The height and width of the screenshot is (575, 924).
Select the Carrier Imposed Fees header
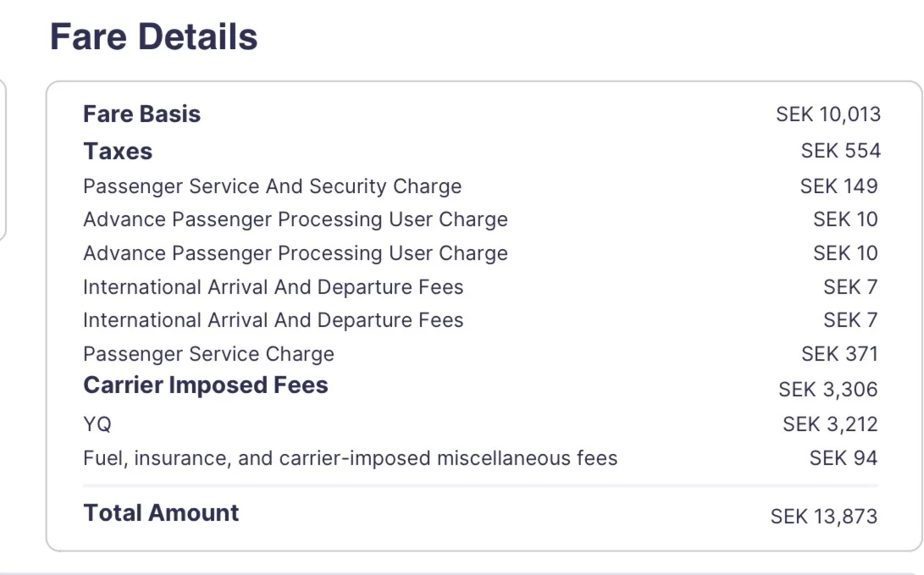[x=205, y=385]
